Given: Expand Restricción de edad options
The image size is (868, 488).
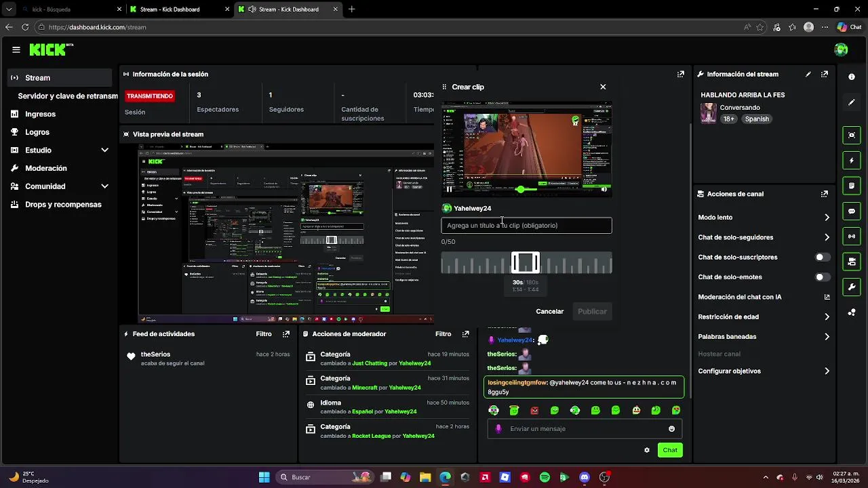Looking at the screenshot, I should 827,317.
